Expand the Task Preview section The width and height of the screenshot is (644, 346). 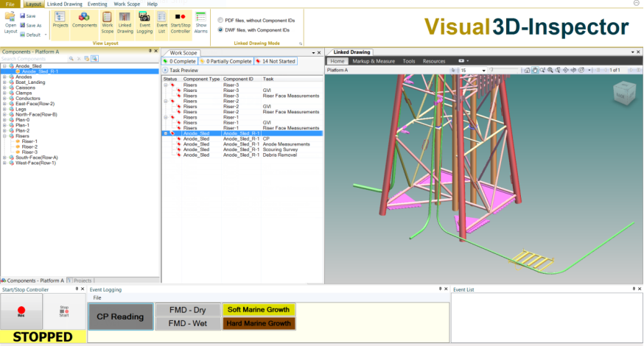point(166,70)
